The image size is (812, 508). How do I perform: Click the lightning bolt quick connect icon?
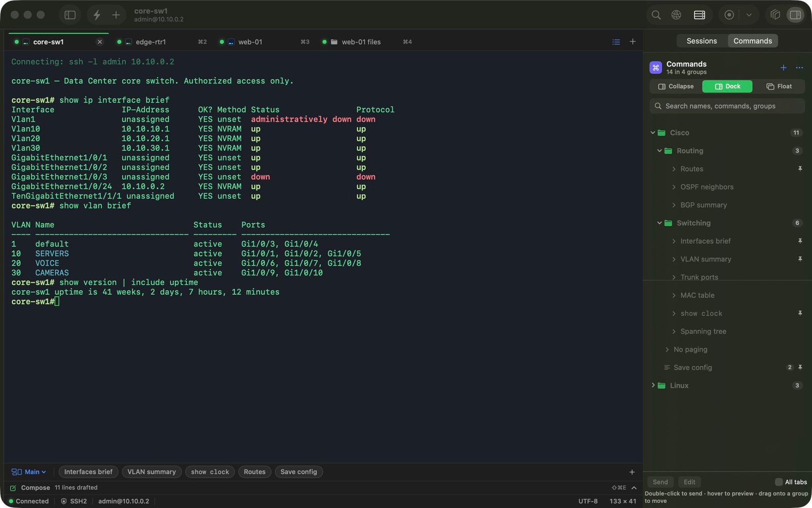97,15
